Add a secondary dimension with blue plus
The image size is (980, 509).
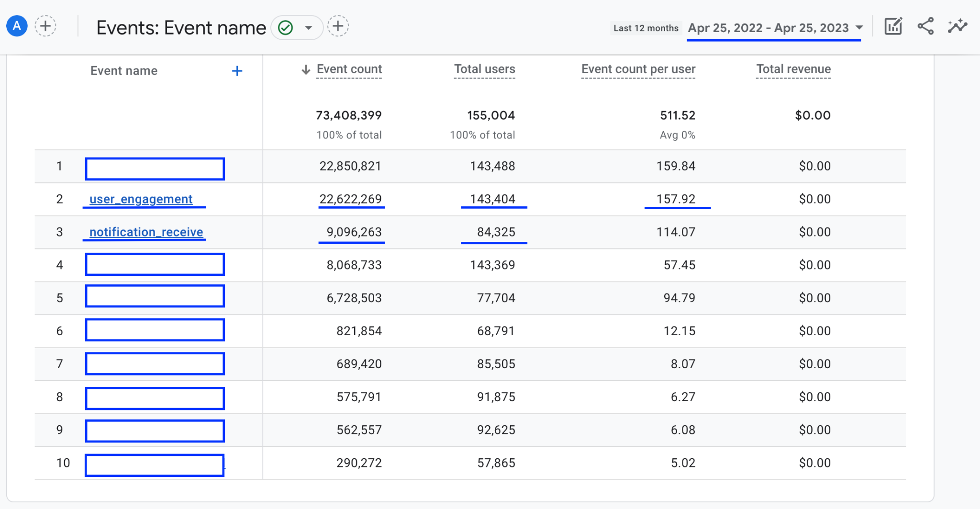coord(237,71)
